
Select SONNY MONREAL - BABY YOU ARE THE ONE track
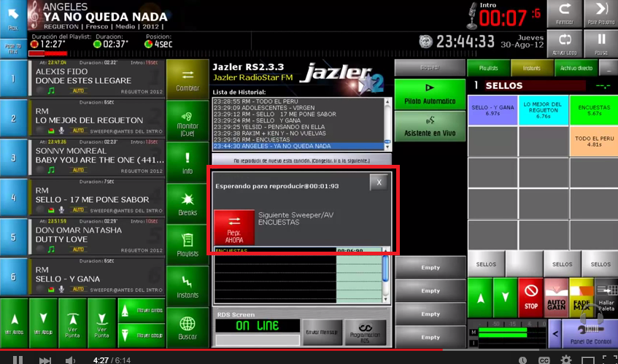pos(96,157)
